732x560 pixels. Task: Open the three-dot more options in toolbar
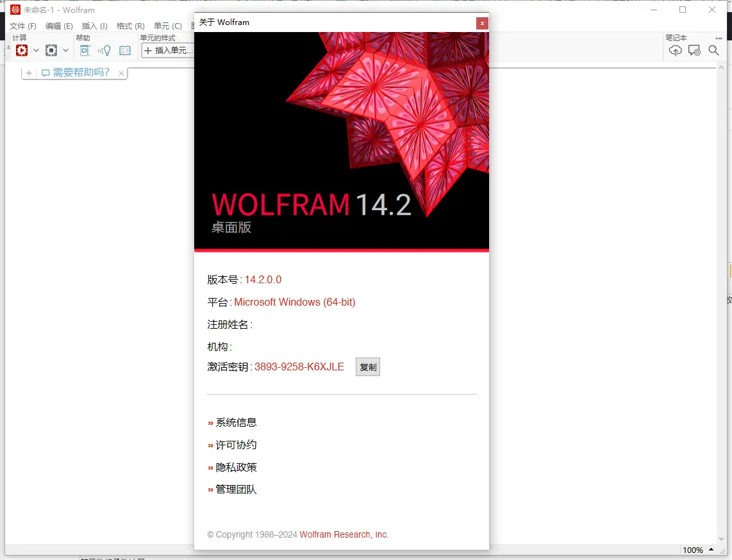(x=719, y=38)
